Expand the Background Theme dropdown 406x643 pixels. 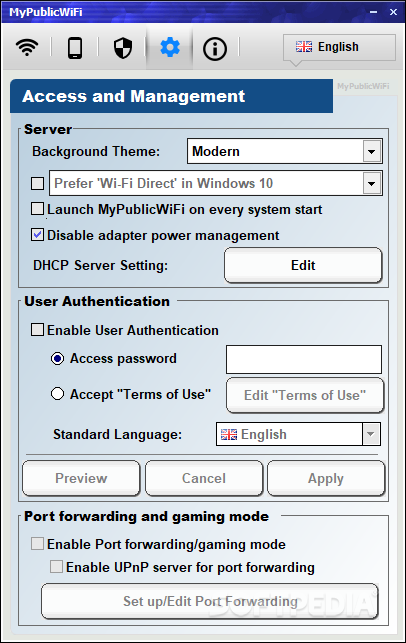tap(372, 151)
